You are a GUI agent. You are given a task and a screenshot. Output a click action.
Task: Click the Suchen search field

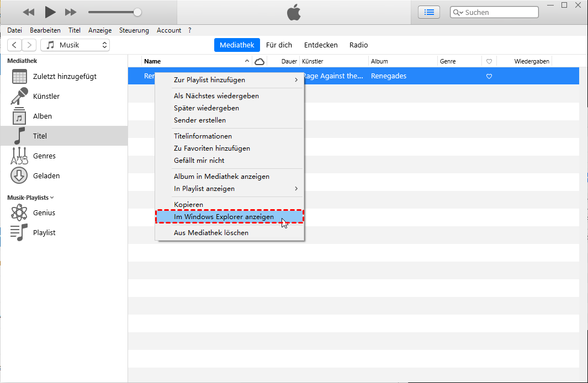pyautogui.click(x=500, y=12)
